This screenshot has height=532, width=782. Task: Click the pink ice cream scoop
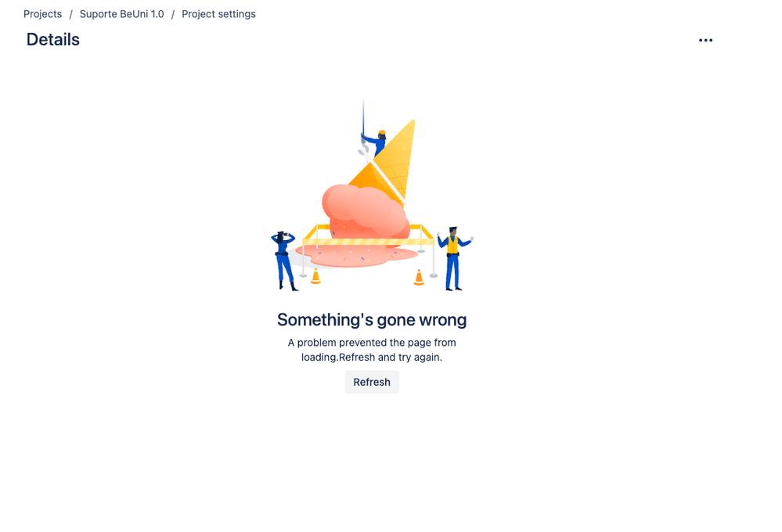coord(365,211)
